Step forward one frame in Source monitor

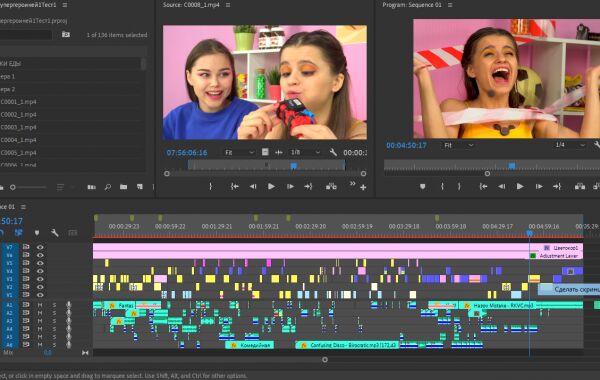click(x=290, y=186)
